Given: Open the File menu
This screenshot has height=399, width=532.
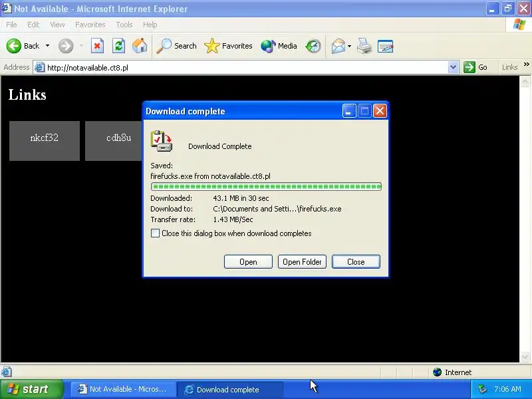Looking at the screenshot, I should click(x=11, y=25).
